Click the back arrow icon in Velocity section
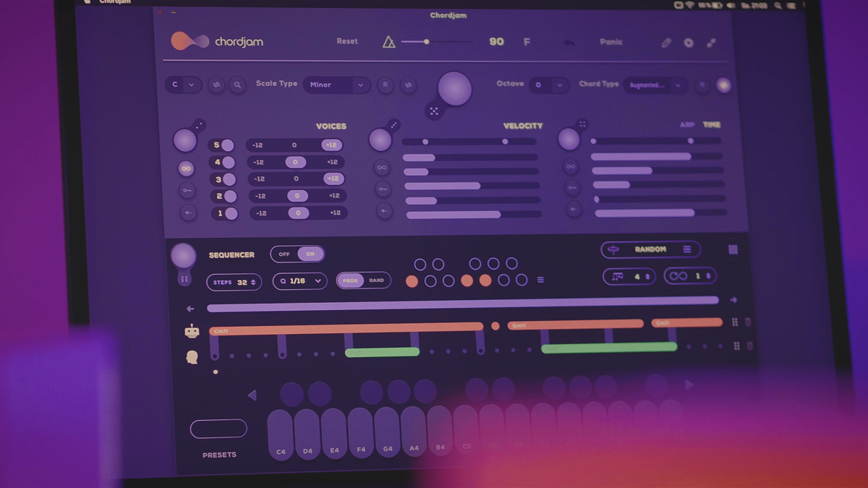This screenshot has height=488, width=868. (384, 211)
